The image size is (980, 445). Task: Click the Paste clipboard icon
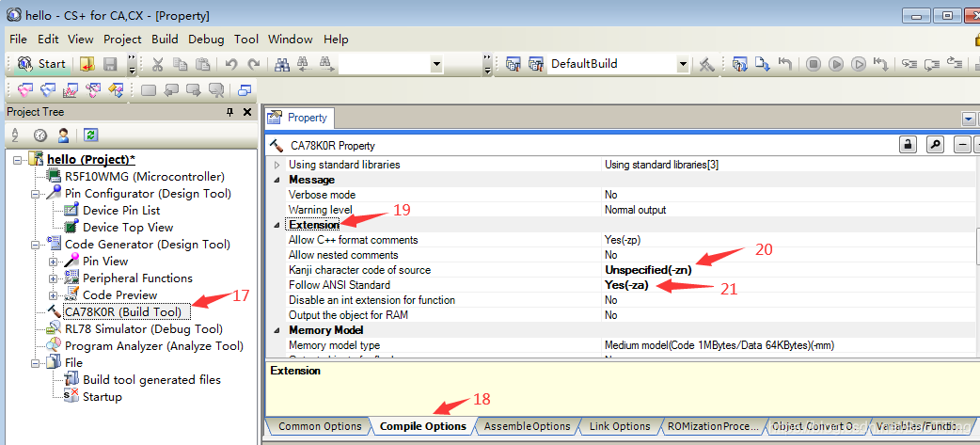(202, 64)
